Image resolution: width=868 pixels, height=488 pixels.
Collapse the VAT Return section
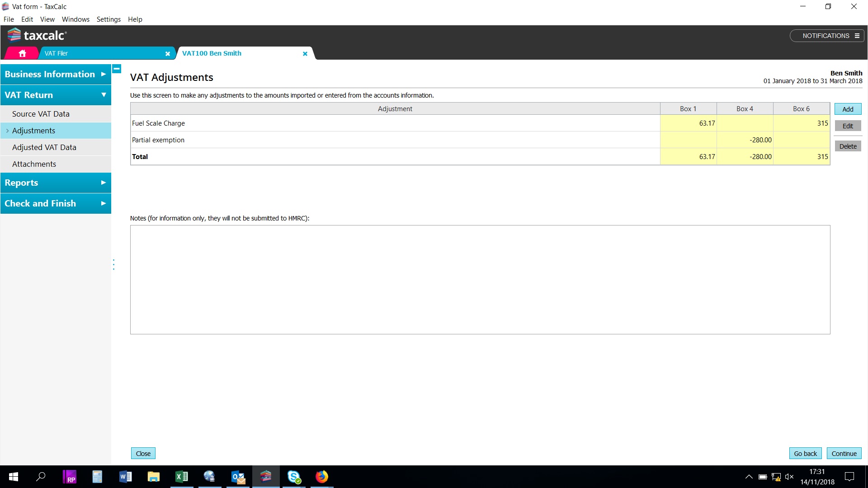coord(56,95)
